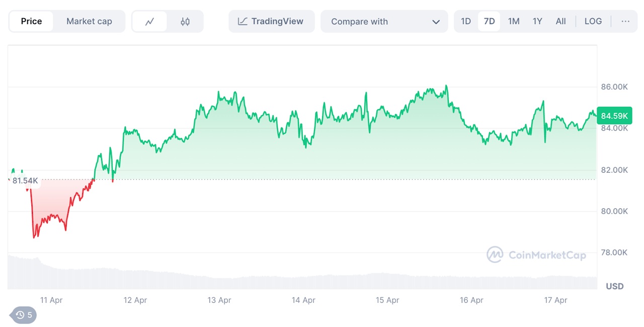Open the TradingView chart
The image size is (644, 327).
(271, 22)
